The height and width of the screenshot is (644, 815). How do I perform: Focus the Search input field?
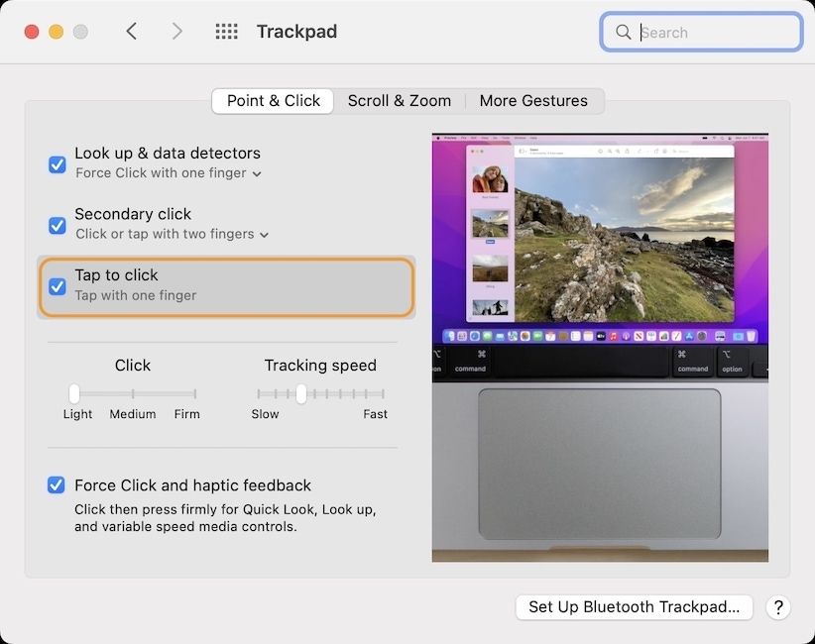pyautogui.click(x=714, y=32)
